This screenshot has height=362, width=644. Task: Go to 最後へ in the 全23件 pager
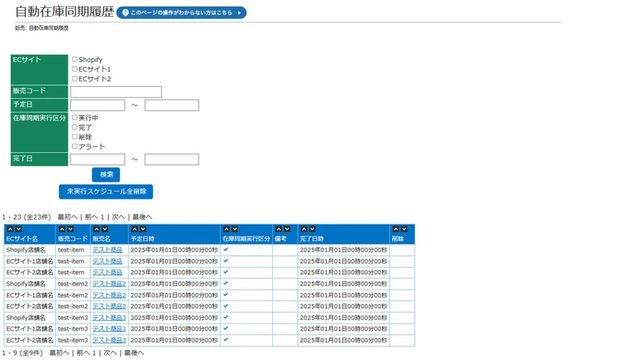[142, 217]
